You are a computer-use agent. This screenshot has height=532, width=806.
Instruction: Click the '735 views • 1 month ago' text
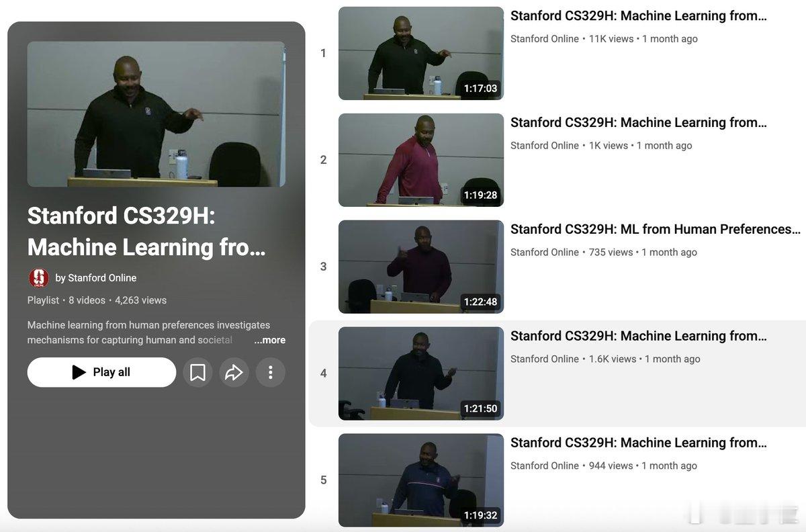643,253
